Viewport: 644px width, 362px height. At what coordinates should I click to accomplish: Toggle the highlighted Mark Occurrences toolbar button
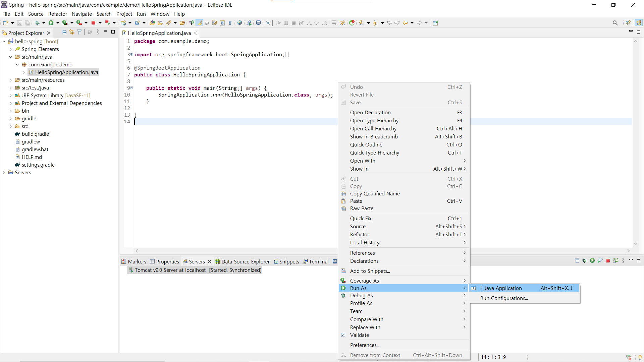click(200, 23)
